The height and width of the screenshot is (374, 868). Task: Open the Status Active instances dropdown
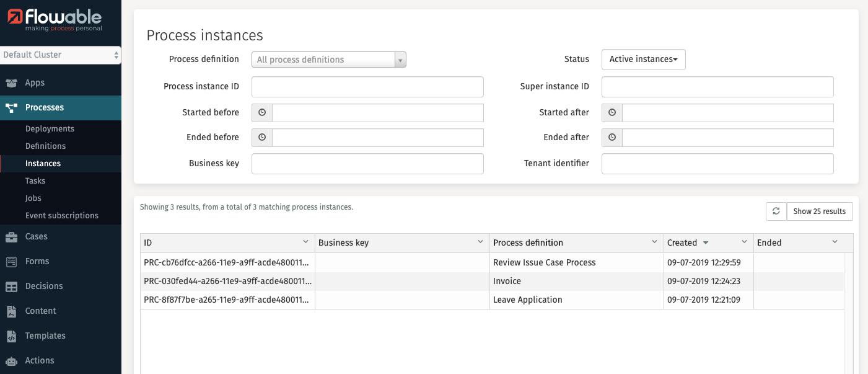coord(643,60)
